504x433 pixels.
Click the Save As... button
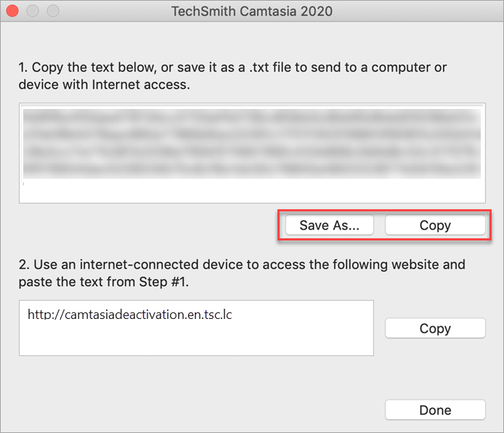point(329,225)
